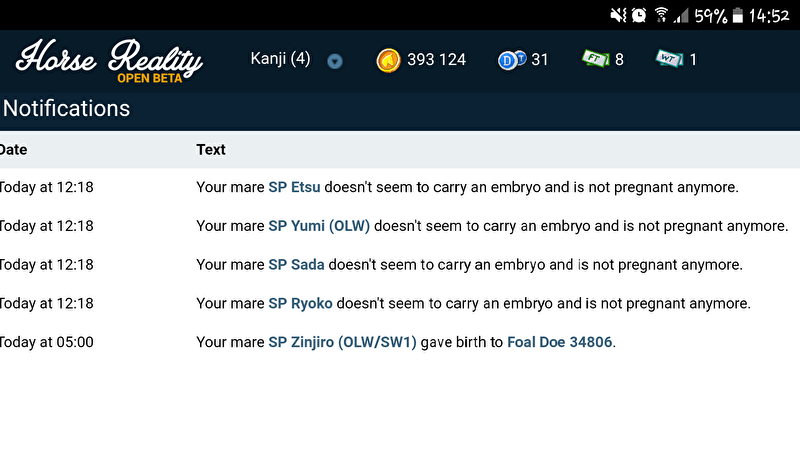The image size is (800, 450).
Task: Open the SP Etsu mare link
Action: tap(294, 187)
